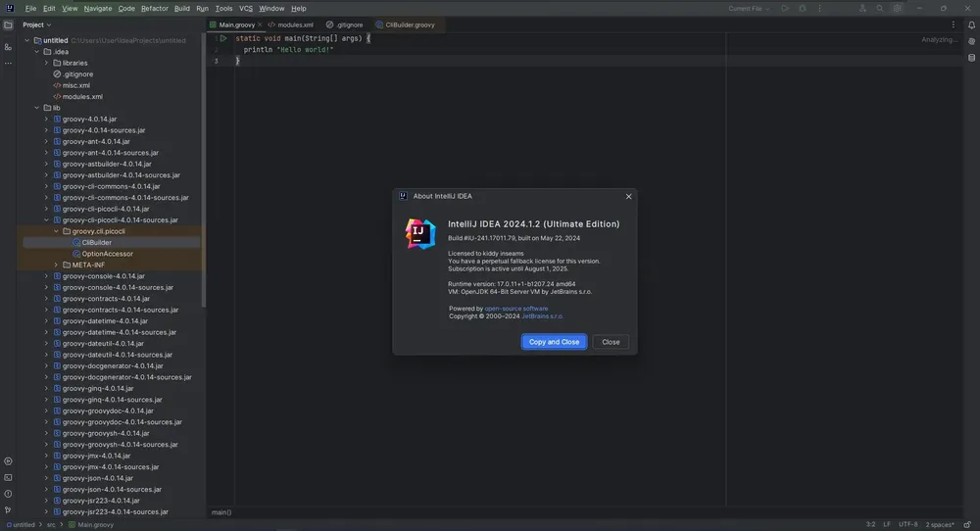Open the Services tool window icon

(8, 461)
